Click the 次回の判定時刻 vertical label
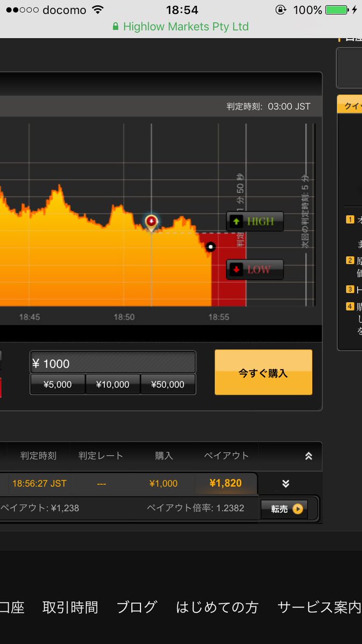This screenshot has width=362, height=644. tap(306, 210)
